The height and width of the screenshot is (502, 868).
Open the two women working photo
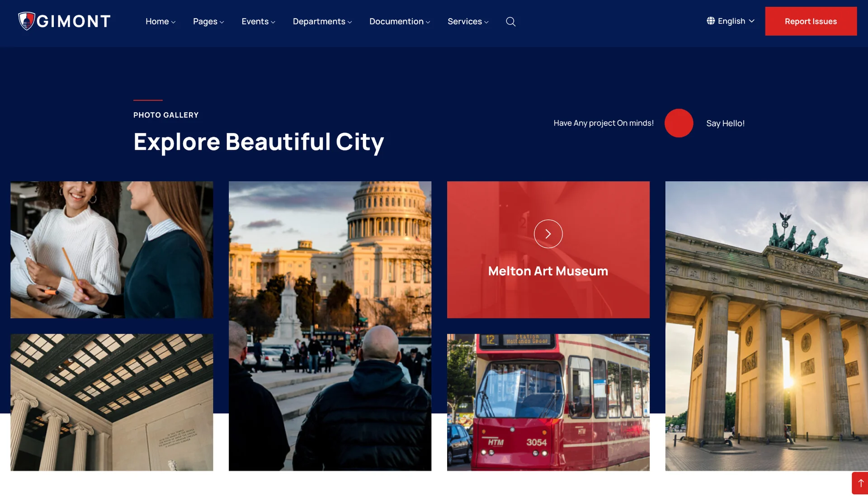[112, 250]
